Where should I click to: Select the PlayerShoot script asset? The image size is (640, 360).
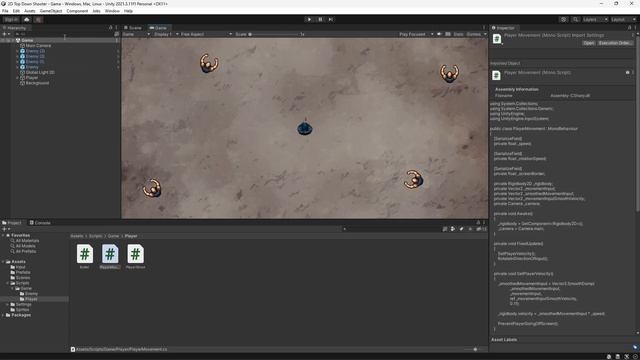tap(135, 256)
